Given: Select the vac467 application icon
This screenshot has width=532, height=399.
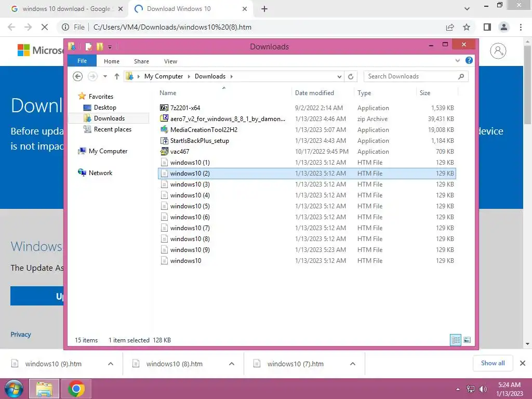Looking at the screenshot, I should pos(164,151).
